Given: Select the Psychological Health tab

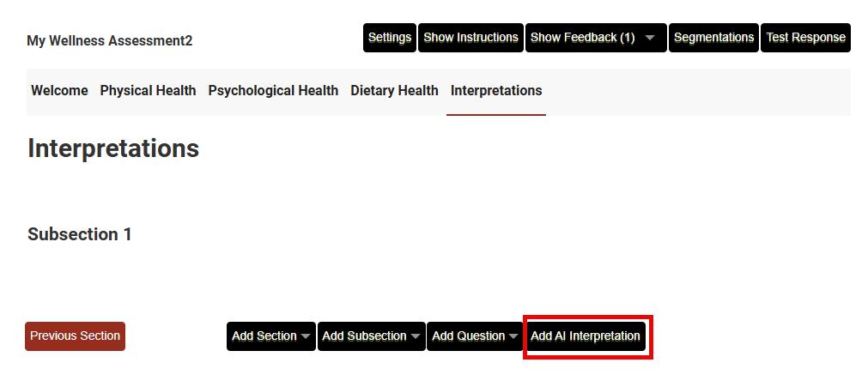Looking at the screenshot, I should click(273, 91).
